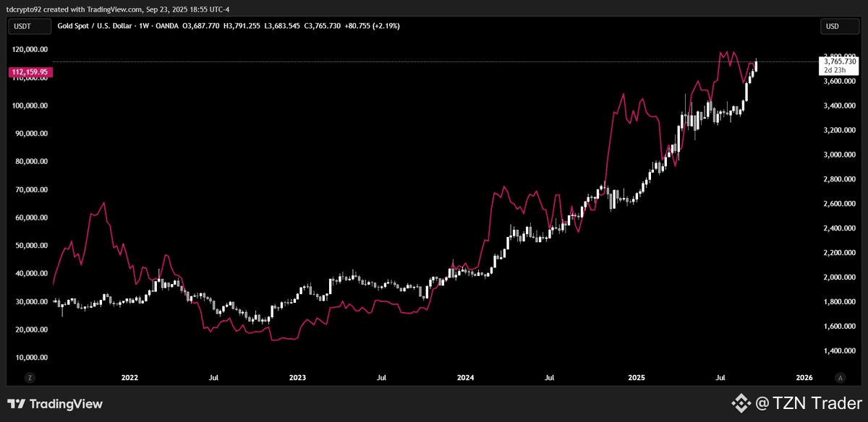868x422 pixels.
Task: Click the 80,000.00 left scale label
Action: (x=32, y=162)
